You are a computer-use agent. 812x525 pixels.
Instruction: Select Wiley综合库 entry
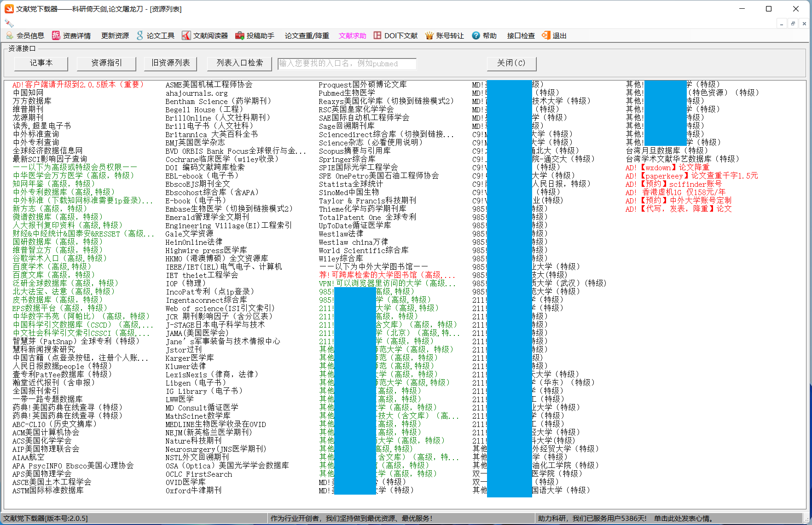pos(341,259)
